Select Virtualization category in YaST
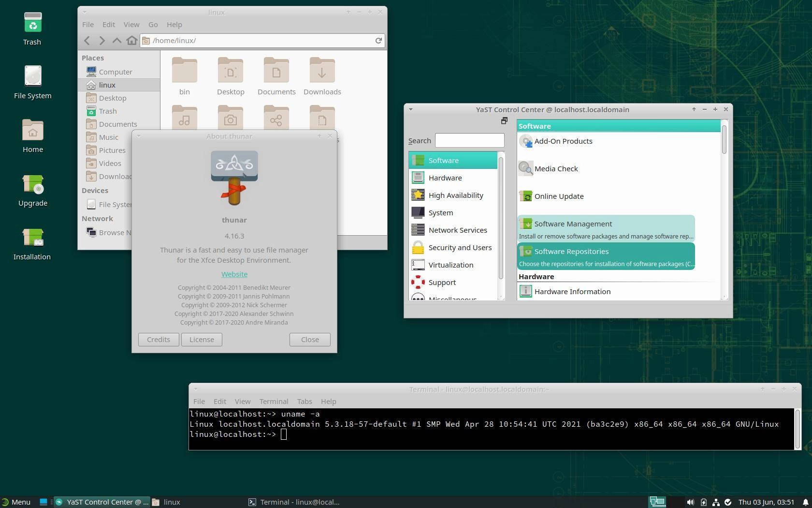Viewport: 812px width, 508px height. pos(453,265)
